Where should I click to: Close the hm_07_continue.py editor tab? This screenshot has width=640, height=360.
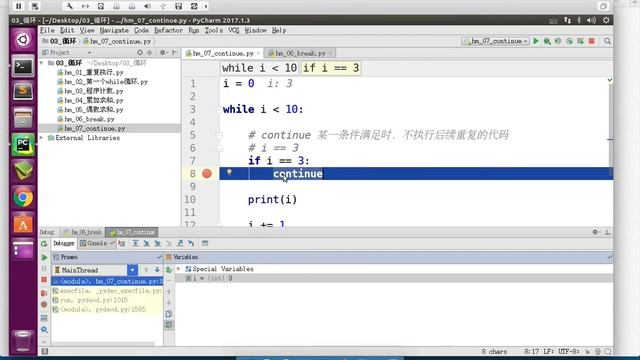(258, 53)
